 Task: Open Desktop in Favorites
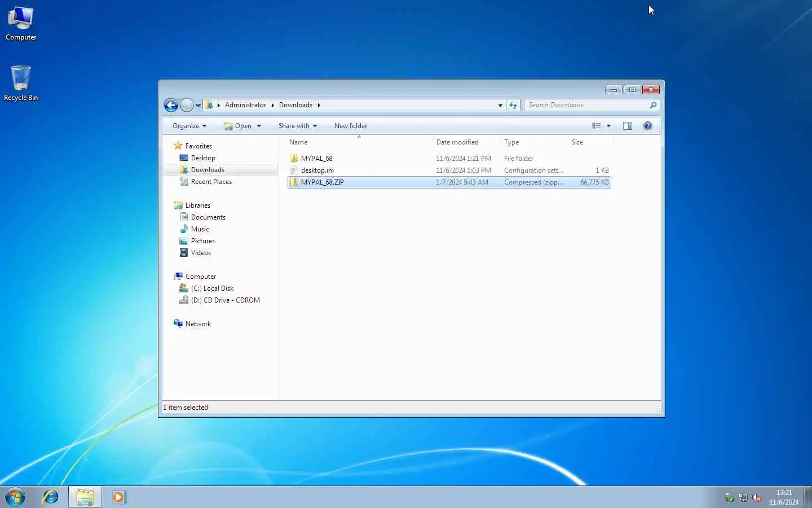[x=202, y=158]
